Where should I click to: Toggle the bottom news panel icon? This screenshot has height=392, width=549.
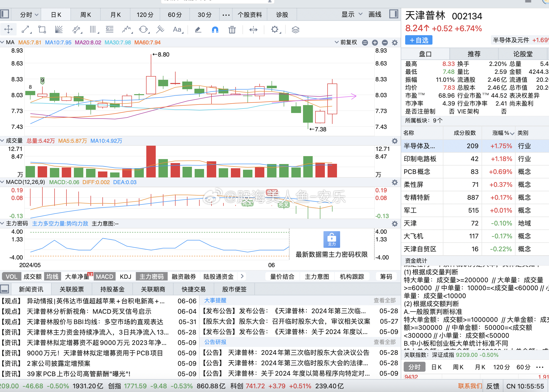click(4, 289)
